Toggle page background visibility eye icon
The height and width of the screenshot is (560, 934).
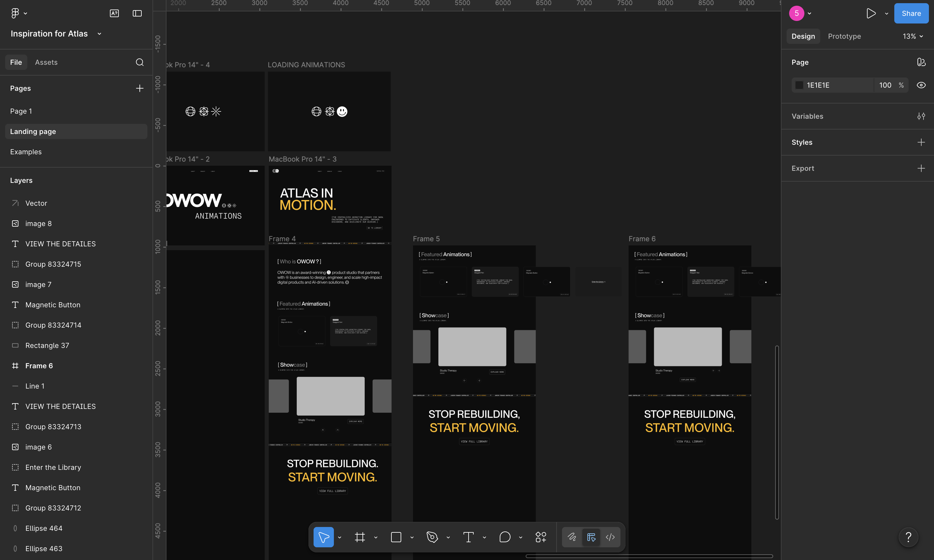(x=921, y=85)
